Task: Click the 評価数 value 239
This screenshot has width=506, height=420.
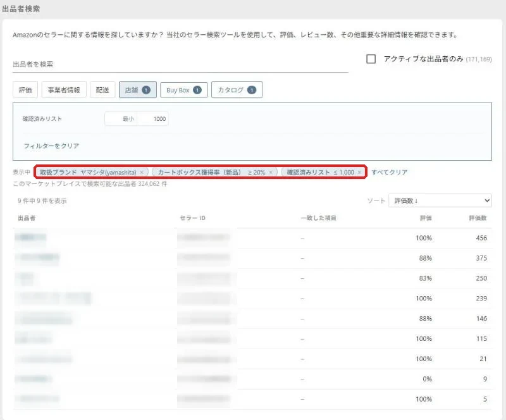Action: click(x=481, y=299)
